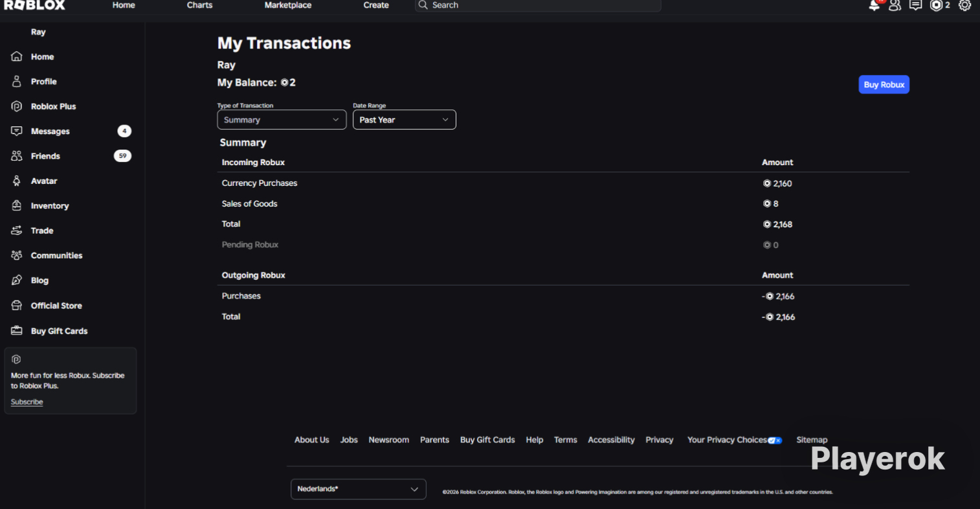Open the About Us footer link
980x509 pixels.
pos(312,440)
